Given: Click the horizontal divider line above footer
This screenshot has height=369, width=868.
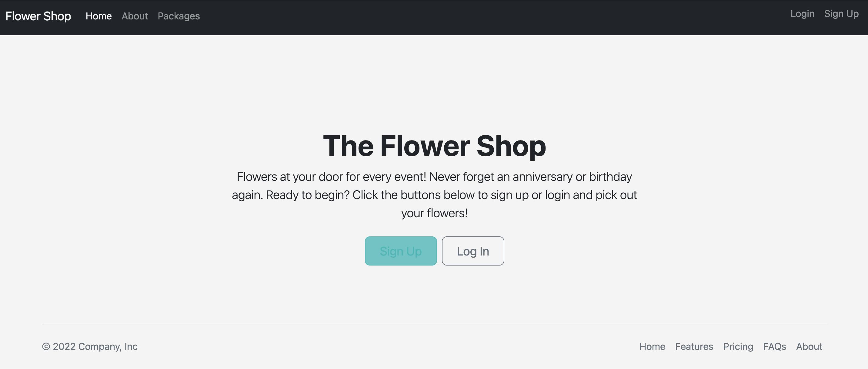Looking at the screenshot, I should click(x=434, y=324).
